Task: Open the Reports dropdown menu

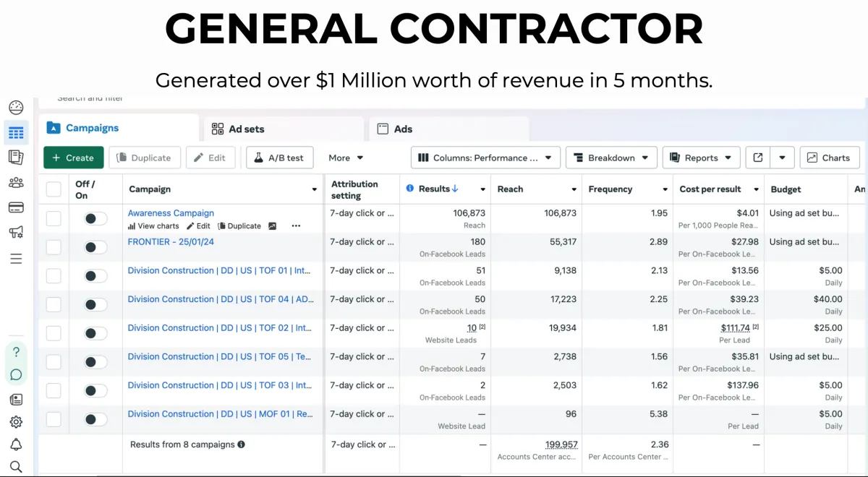Action: [x=701, y=158]
